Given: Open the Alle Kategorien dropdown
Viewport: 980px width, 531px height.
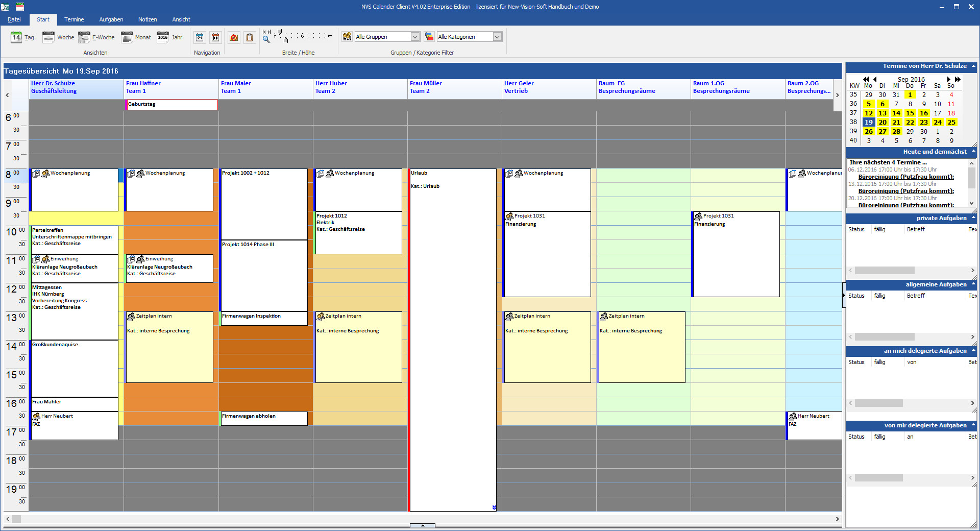Looking at the screenshot, I should [497, 37].
